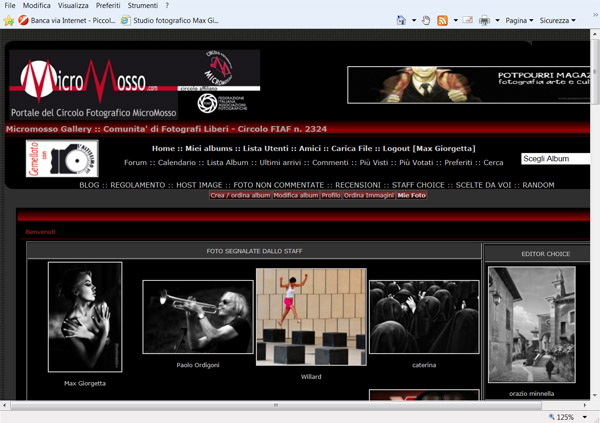
Task: Open STAFF CHOICE link
Action: [x=418, y=185]
